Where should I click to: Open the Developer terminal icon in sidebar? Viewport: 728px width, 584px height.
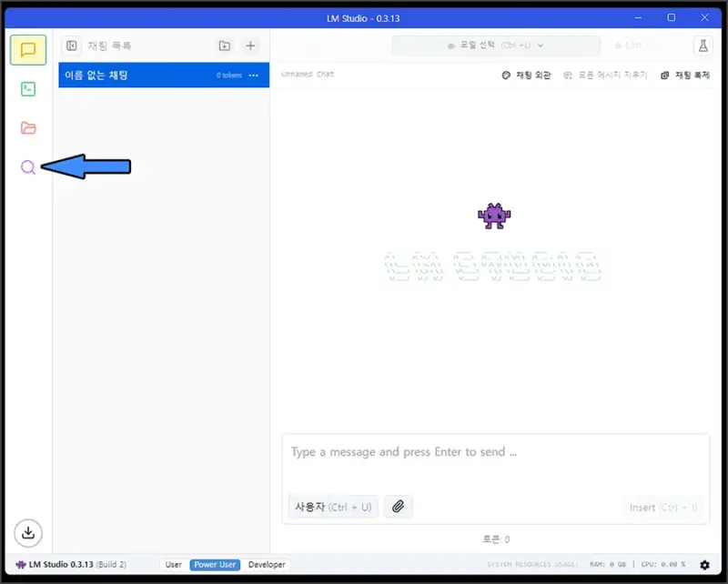[28, 88]
